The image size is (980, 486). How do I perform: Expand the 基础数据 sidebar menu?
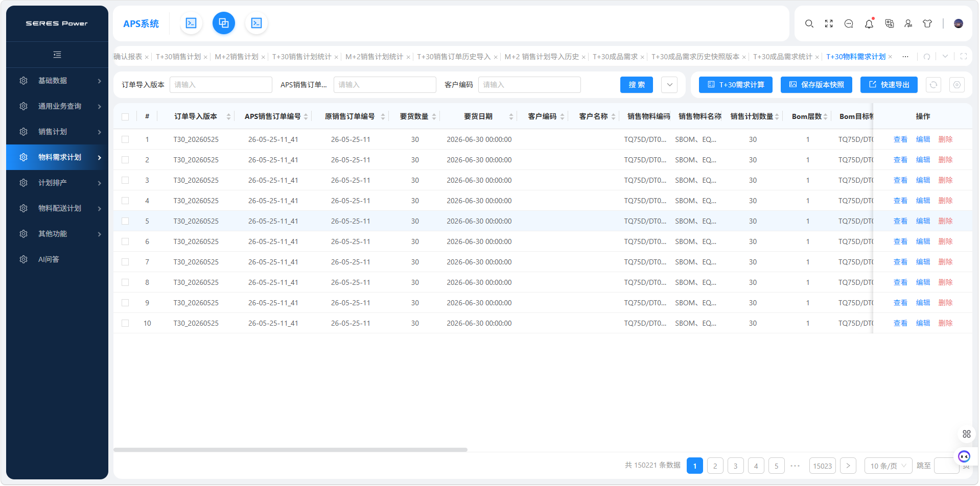[57, 81]
